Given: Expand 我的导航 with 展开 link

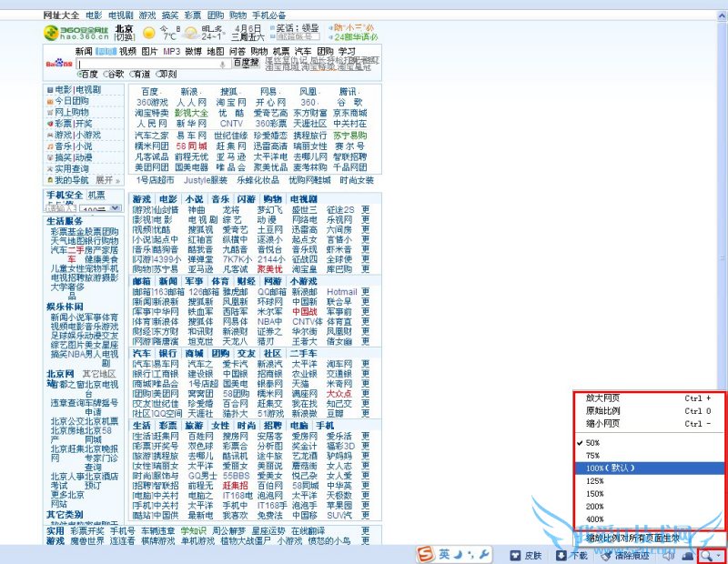Looking at the screenshot, I should pyautogui.click(x=107, y=180).
